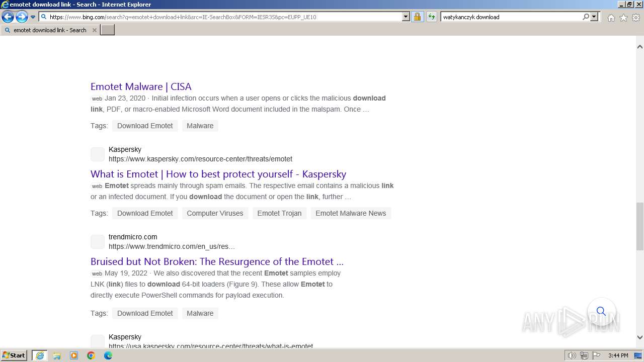
Task: Open Bruised but Not Broken Emotet result
Action: click(217, 261)
